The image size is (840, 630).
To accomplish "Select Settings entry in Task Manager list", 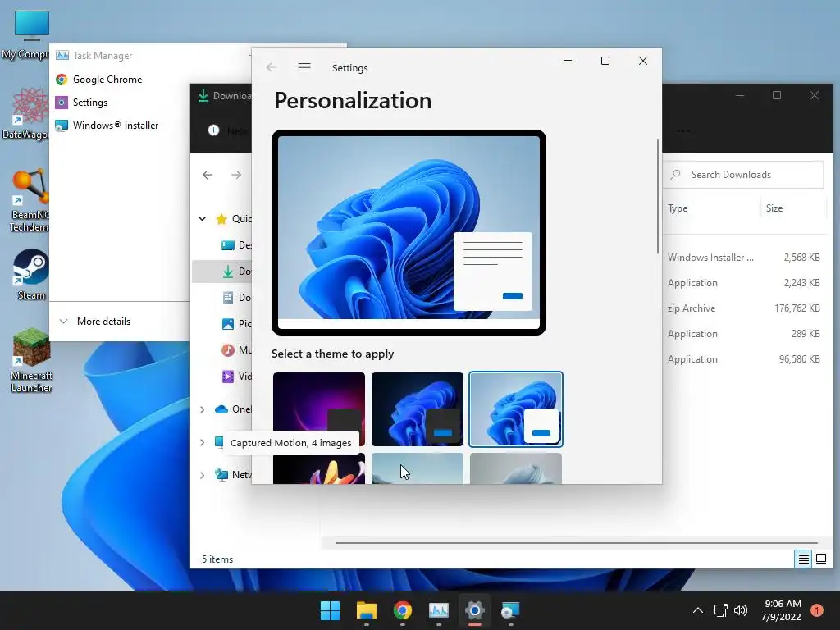I will [90, 103].
